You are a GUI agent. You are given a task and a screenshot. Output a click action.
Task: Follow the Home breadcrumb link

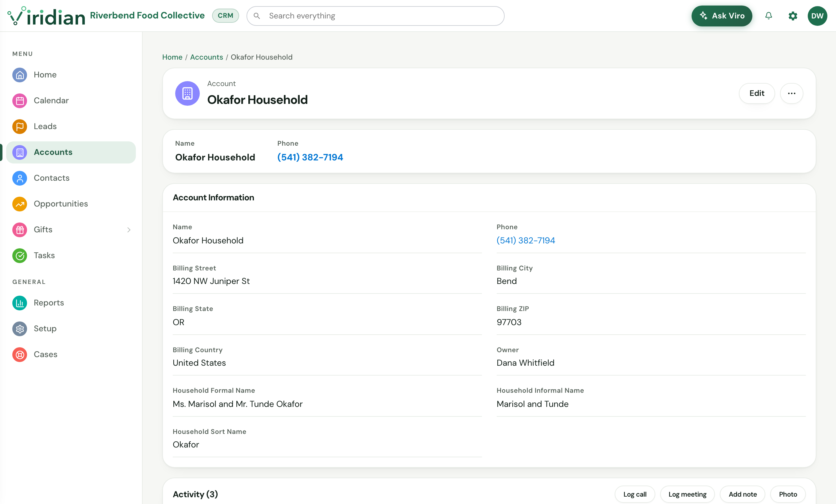(x=172, y=57)
